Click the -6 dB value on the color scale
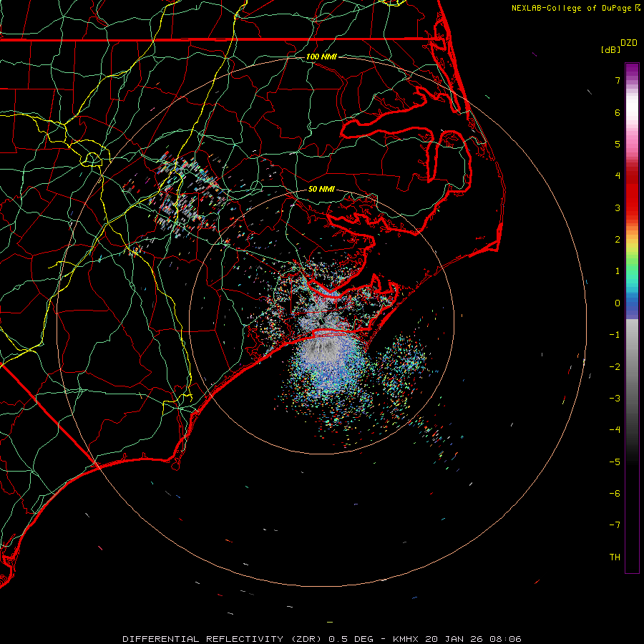 (x=615, y=494)
